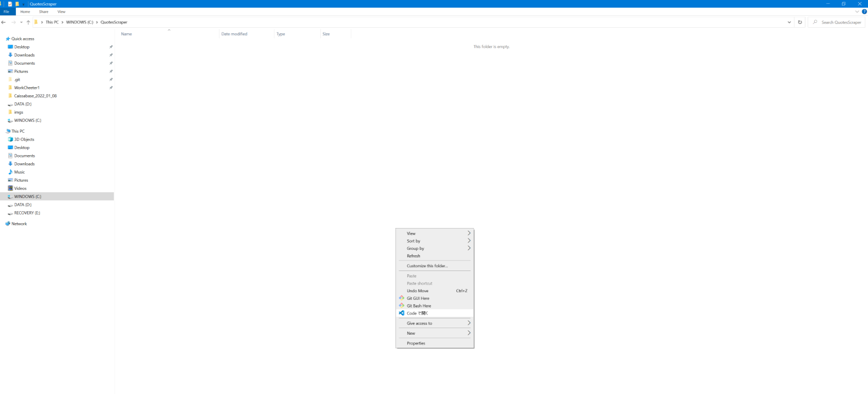Expand the address bar history dropdown

[790, 22]
